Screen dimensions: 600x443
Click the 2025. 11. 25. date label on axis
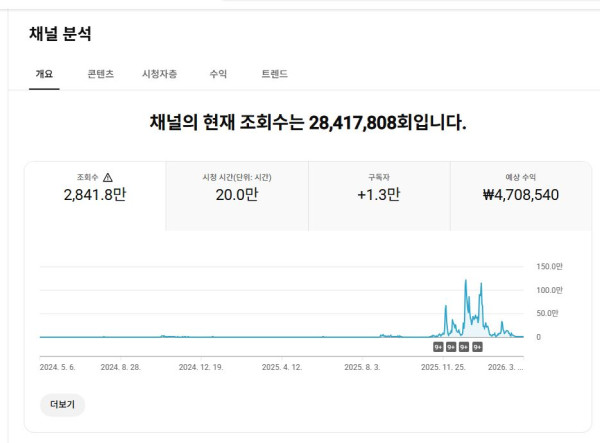click(x=443, y=367)
